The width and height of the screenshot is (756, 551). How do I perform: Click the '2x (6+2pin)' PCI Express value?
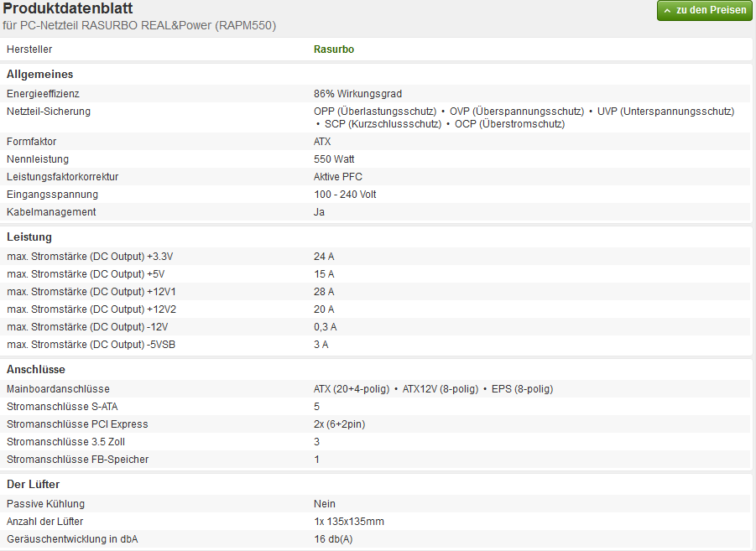point(339,424)
